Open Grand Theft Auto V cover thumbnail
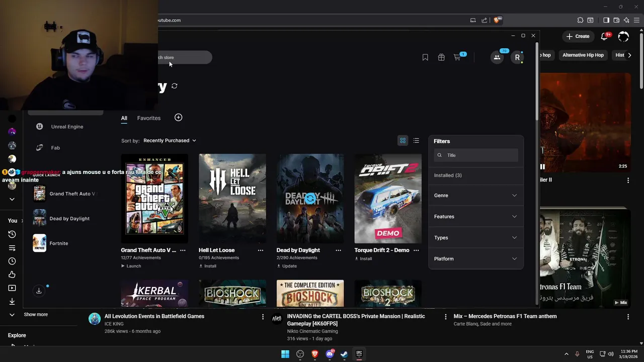The height and width of the screenshot is (362, 644). tap(154, 199)
